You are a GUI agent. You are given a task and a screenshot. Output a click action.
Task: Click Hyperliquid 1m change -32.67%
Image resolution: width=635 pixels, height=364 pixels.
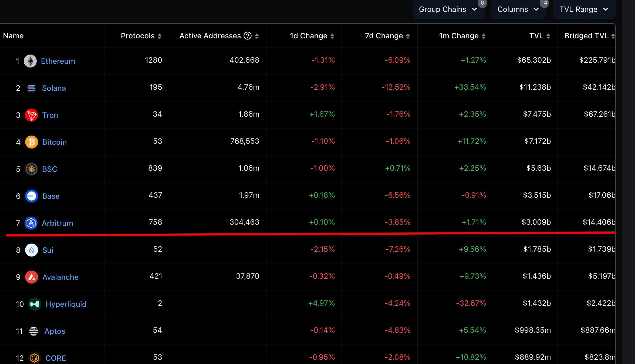(x=471, y=303)
